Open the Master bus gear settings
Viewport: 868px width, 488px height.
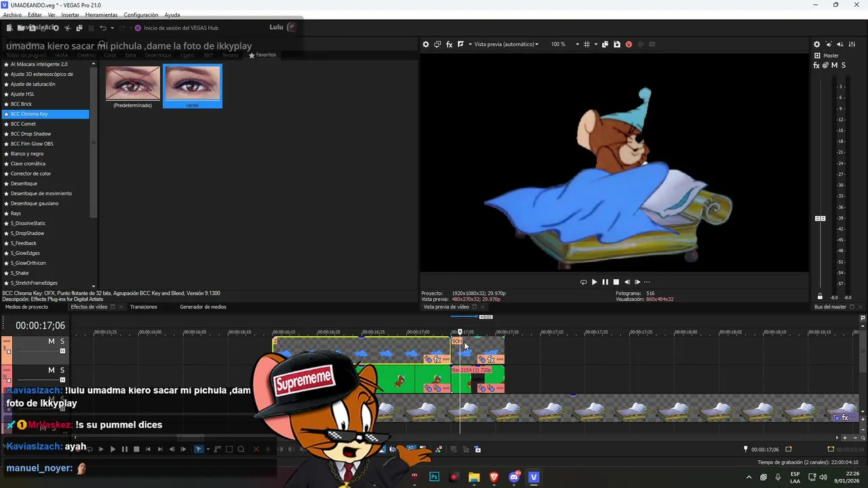pyautogui.click(x=816, y=44)
